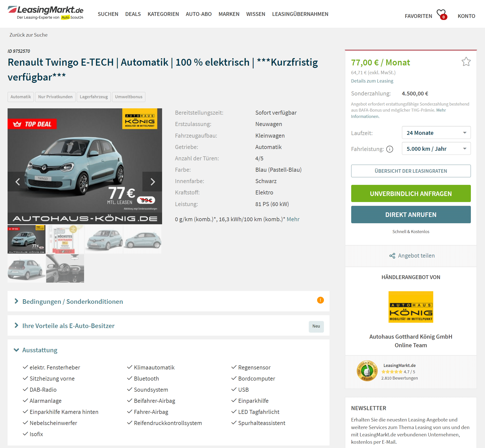This screenshot has height=448, width=485.
Task: Click the Autohaus König dealer logo
Action: click(411, 307)
